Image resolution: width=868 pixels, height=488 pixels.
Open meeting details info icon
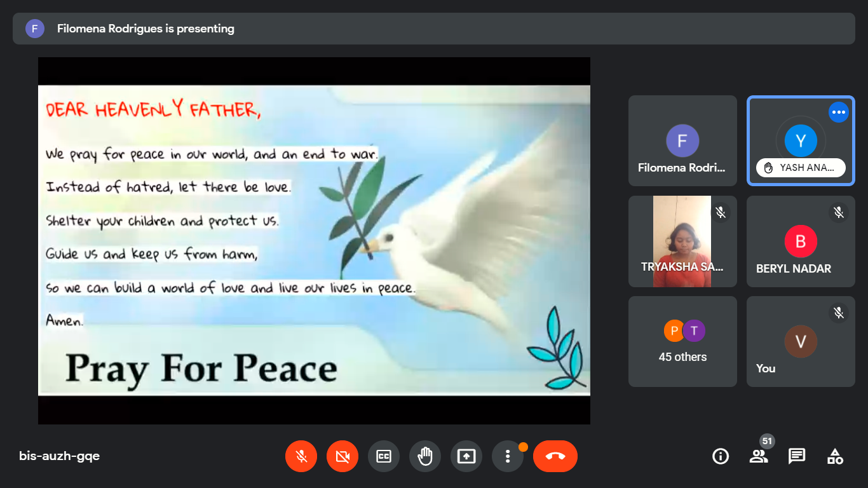(x=721, y=456)
